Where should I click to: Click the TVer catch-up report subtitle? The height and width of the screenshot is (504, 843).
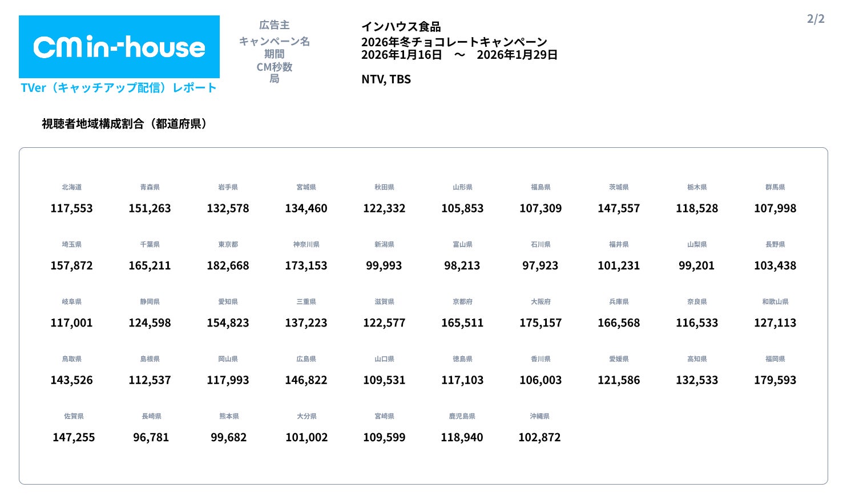tap(119, 87)
